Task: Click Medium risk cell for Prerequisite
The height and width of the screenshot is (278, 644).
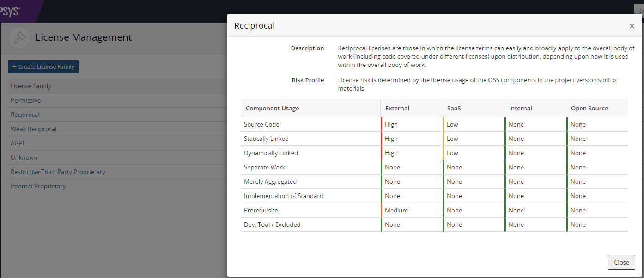Action: coord(396,210)
